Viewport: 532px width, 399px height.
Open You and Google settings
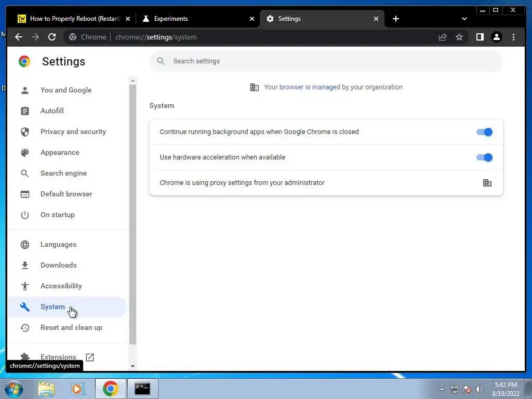click(66, 90)
